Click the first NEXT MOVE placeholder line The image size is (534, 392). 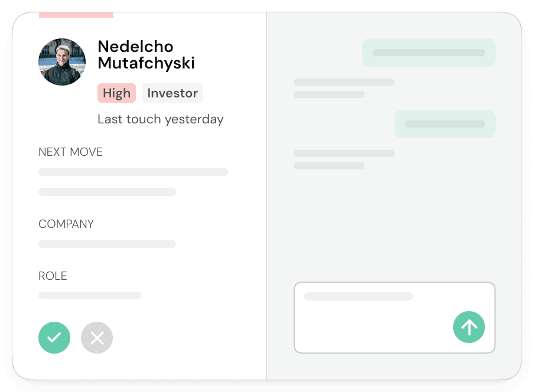tap(133, 171)
